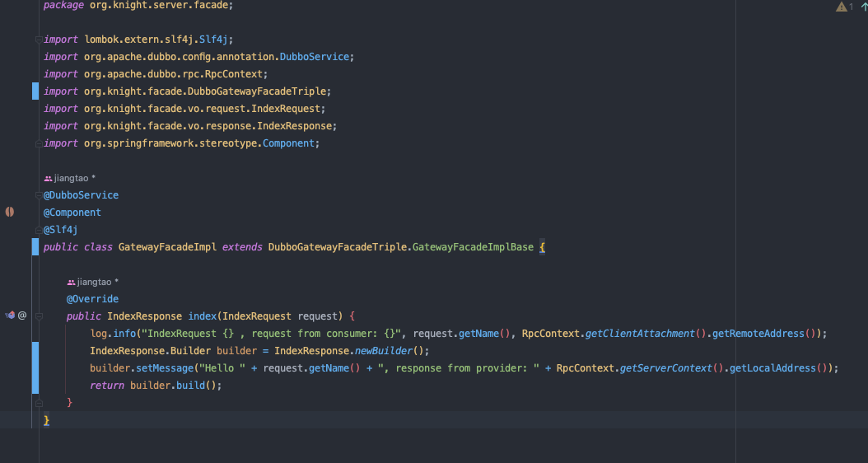Click the index method name in its declaration
The width and height of the screenshot is (868, 463).
(203, 316)
